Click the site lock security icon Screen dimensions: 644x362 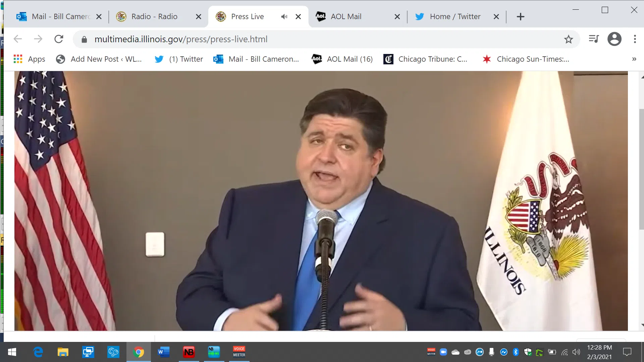pos(84,40)
